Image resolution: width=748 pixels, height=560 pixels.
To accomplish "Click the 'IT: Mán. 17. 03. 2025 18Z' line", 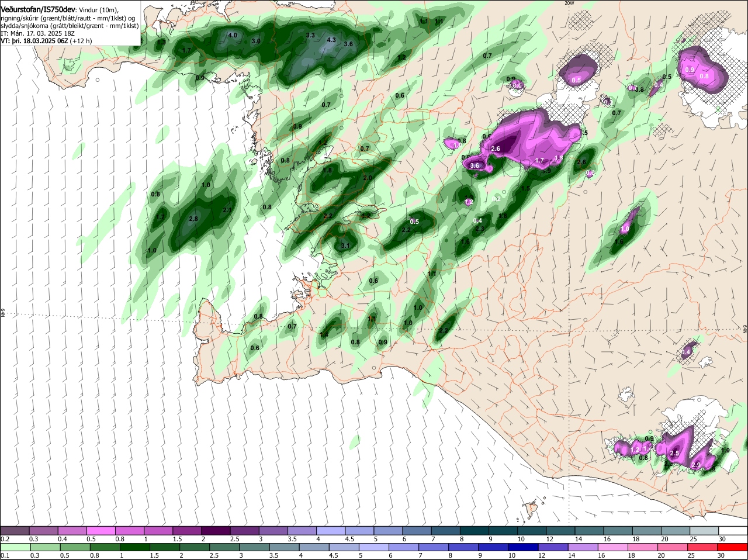I will 38,34.
